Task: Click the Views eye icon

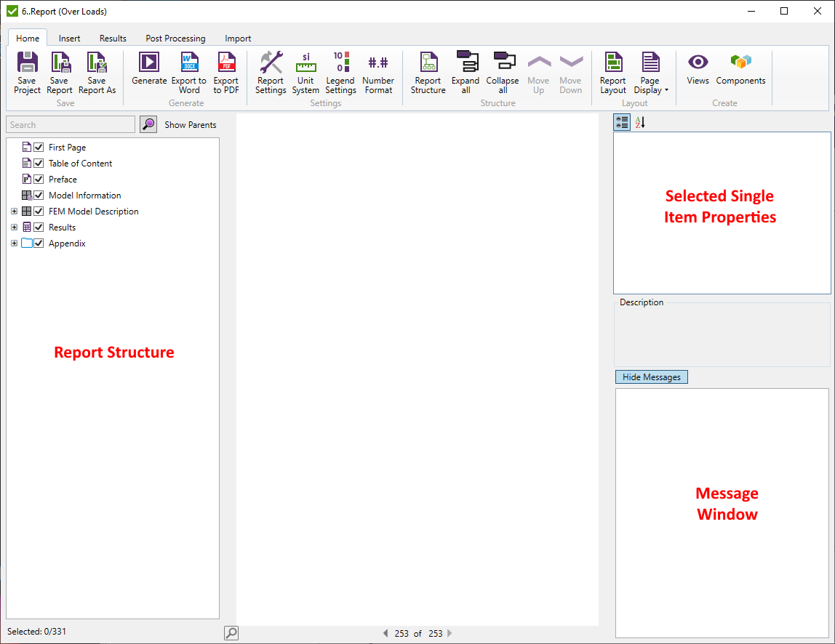Action: point(698,63)
